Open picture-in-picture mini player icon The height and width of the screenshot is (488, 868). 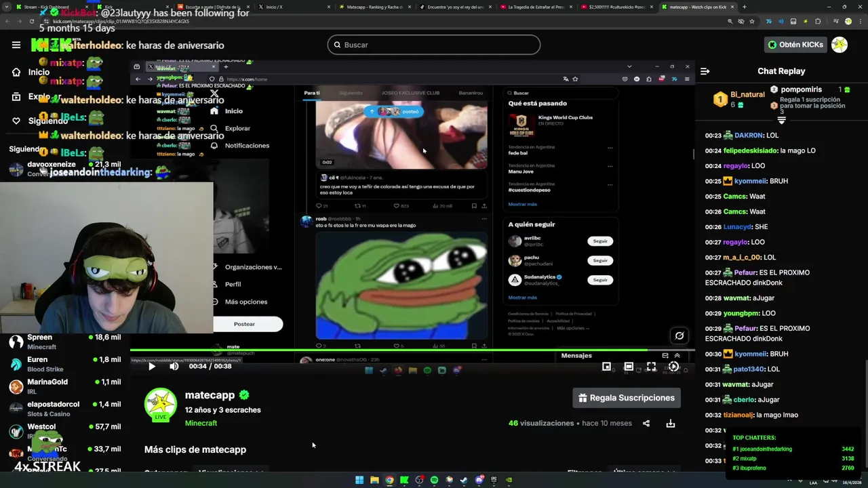tap(606, 367)
